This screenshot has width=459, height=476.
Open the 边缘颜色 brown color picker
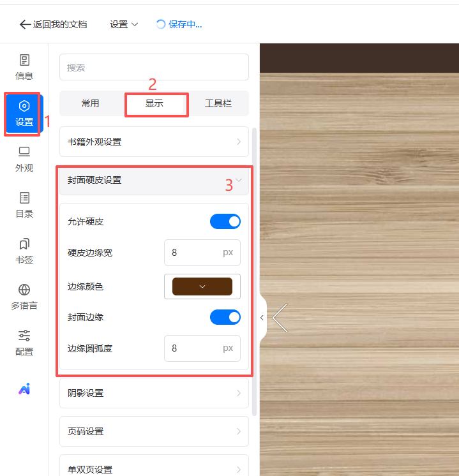[202, 286]
